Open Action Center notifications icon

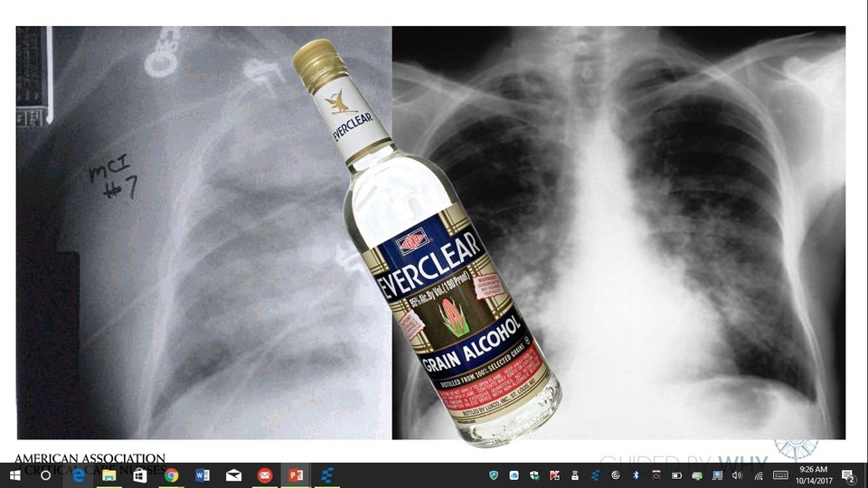848,476
